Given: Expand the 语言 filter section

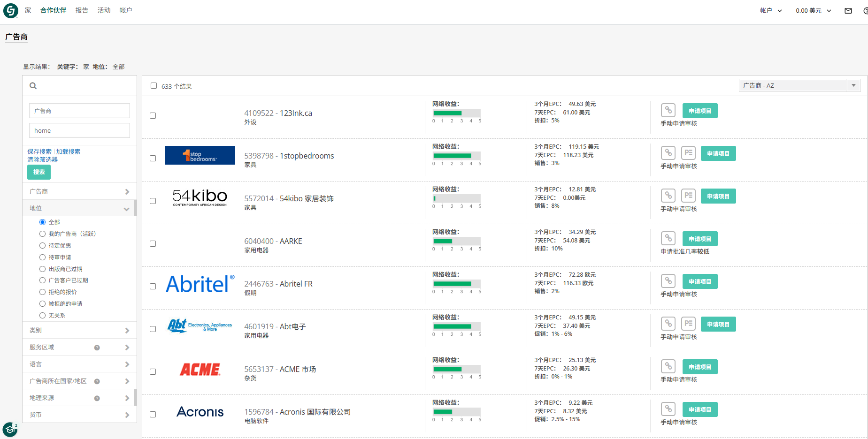Looking at the screenshot, I should (x=79, y=364).
